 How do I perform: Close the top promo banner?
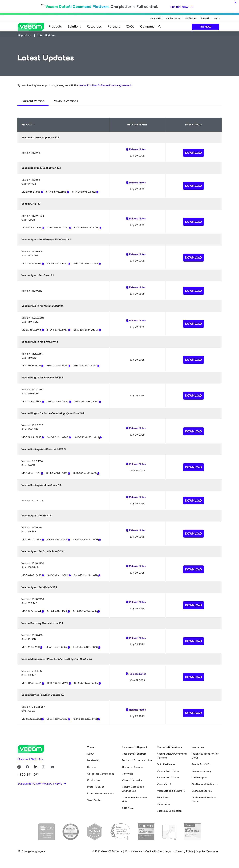point(235,2)
